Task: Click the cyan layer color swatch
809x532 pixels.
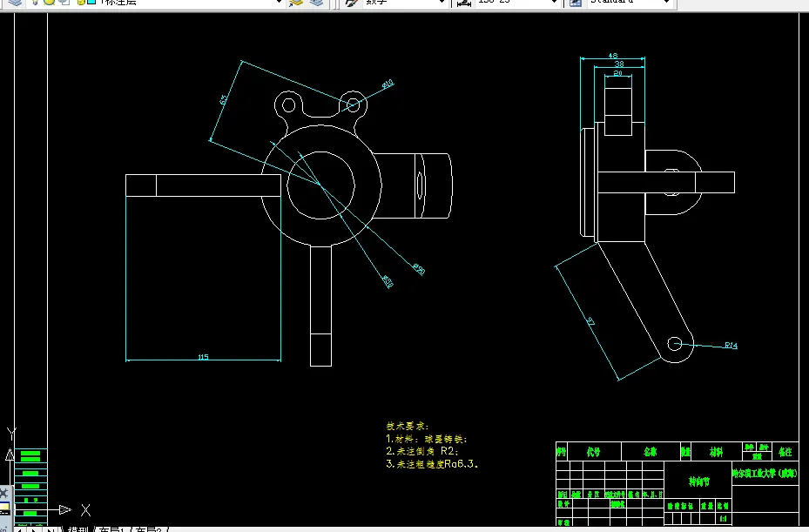Action: point(91,2)
